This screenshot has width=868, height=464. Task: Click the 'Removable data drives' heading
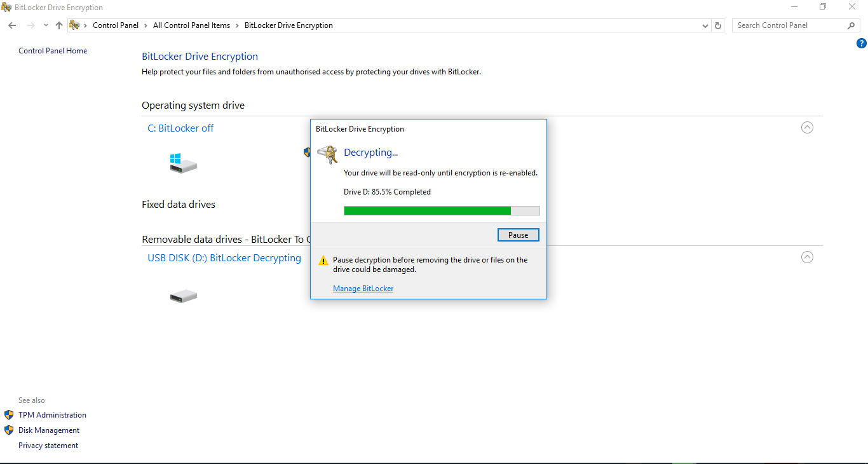(226, 240)
